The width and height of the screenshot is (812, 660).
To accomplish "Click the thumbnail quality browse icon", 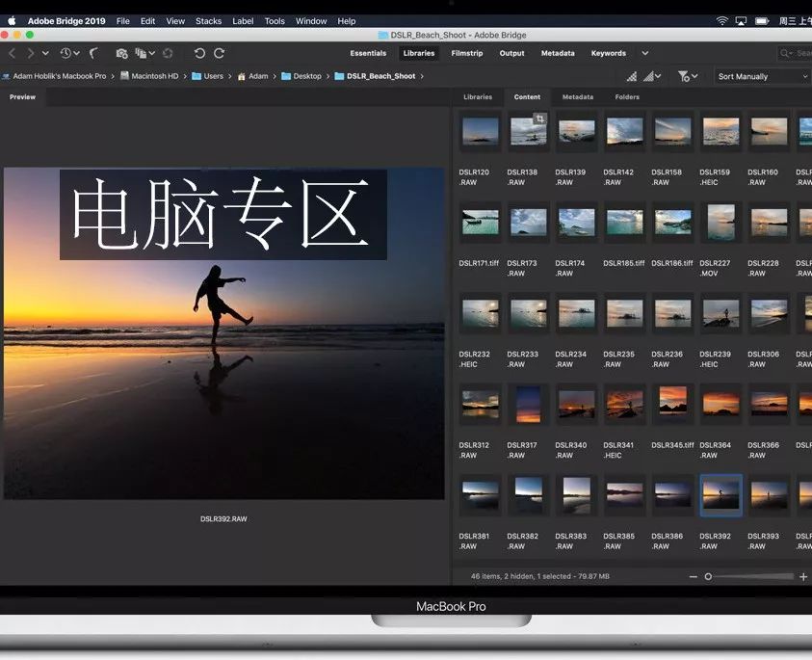I will (632, 77).
